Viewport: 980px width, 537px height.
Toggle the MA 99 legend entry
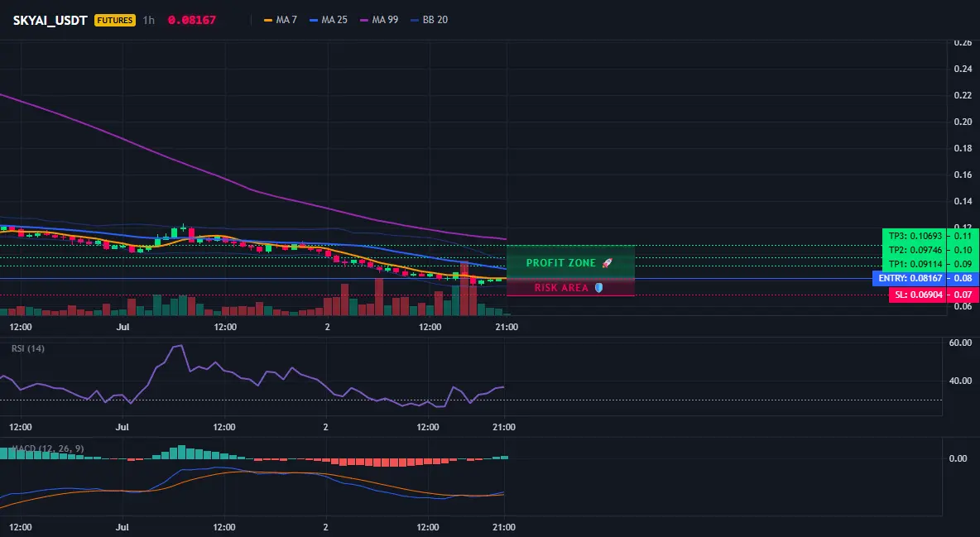pos(379,20)
